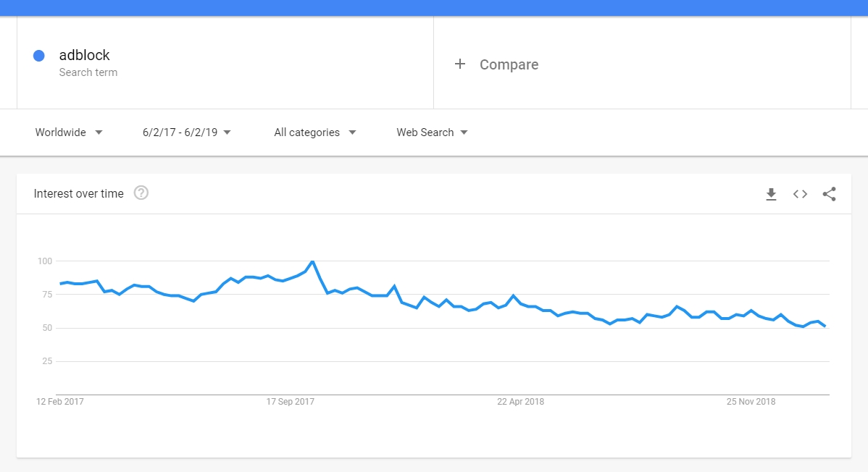This screenshot has width=868, height=472.
Task: Expand the All categories dropdown
Action: pos(315,132)
